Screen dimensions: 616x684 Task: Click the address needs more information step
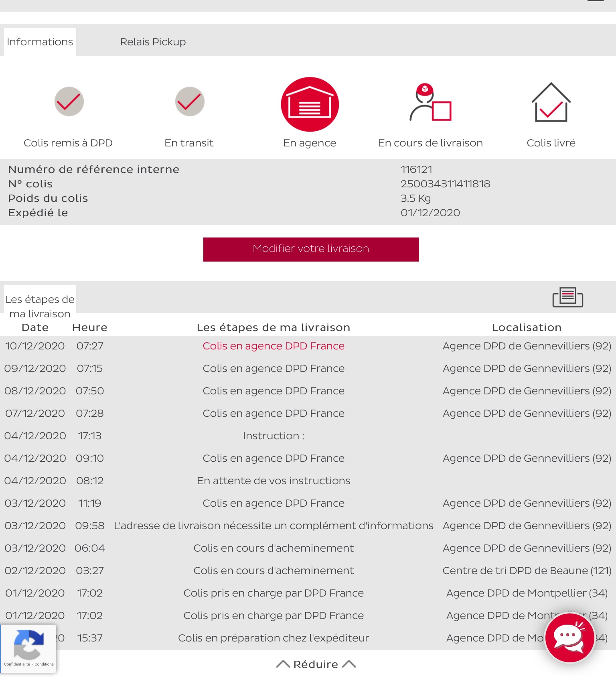(274, 526)
